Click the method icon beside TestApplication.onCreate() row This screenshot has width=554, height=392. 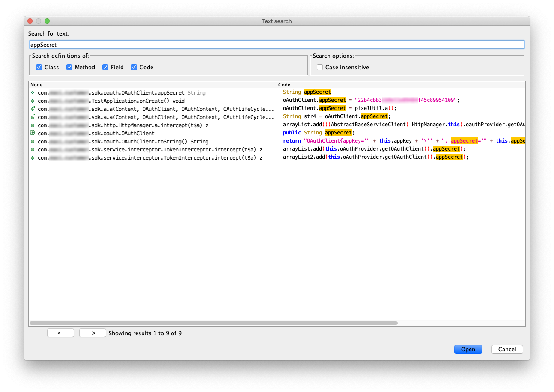click(33, 101)
